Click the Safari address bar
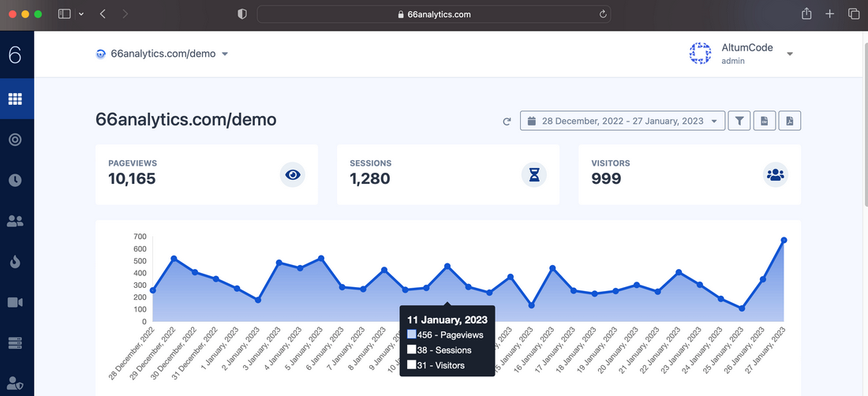This screenshot has width=868, height=396. [434, 14]
